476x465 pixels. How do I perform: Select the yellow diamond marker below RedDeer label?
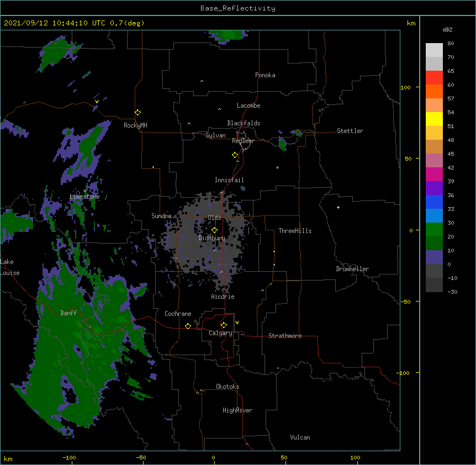pyautogui.click(x=235, y=155)
